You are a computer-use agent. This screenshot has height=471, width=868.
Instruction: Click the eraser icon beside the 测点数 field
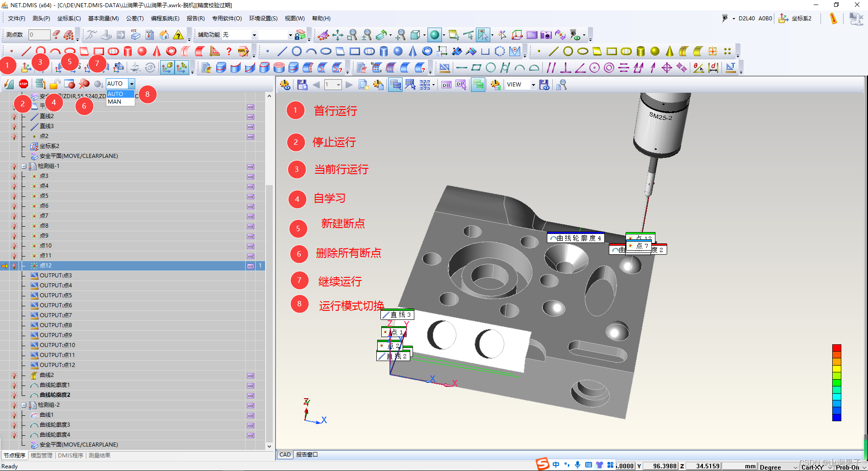click(x=56, y=35)
